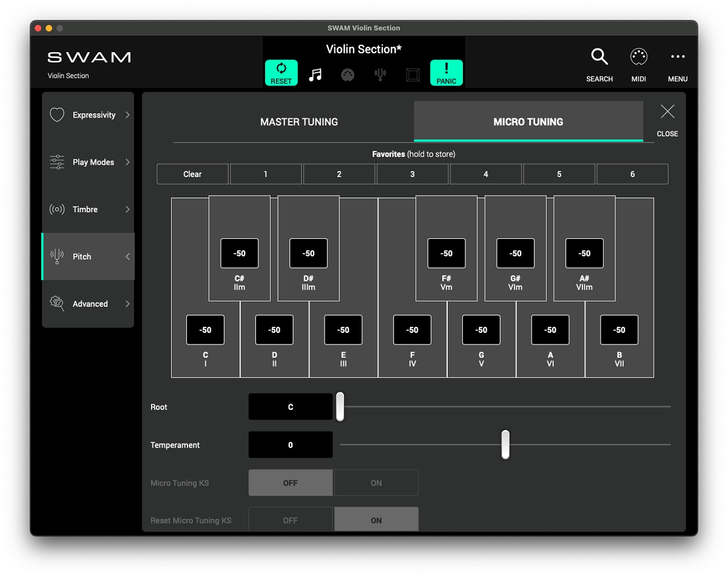Click the tuning fork icon beside Pitch
The width and height of the screenshot is (728, 576).
[57, 256]
